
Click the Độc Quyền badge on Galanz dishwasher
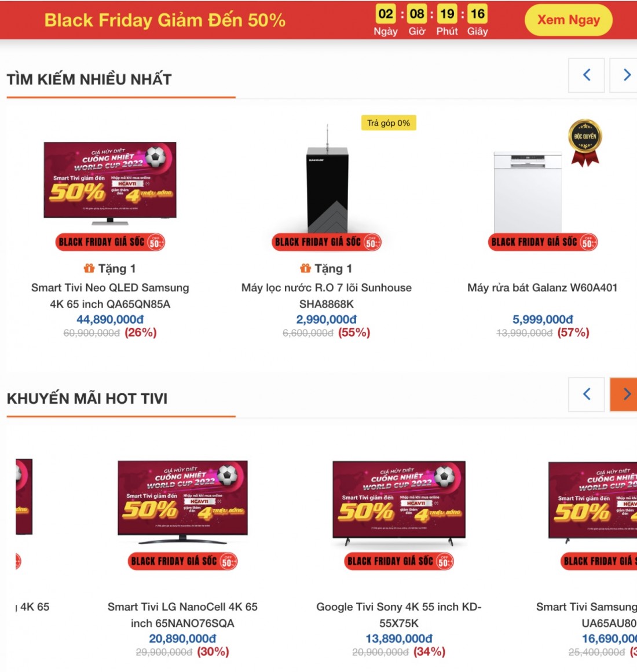coord(585,143)
